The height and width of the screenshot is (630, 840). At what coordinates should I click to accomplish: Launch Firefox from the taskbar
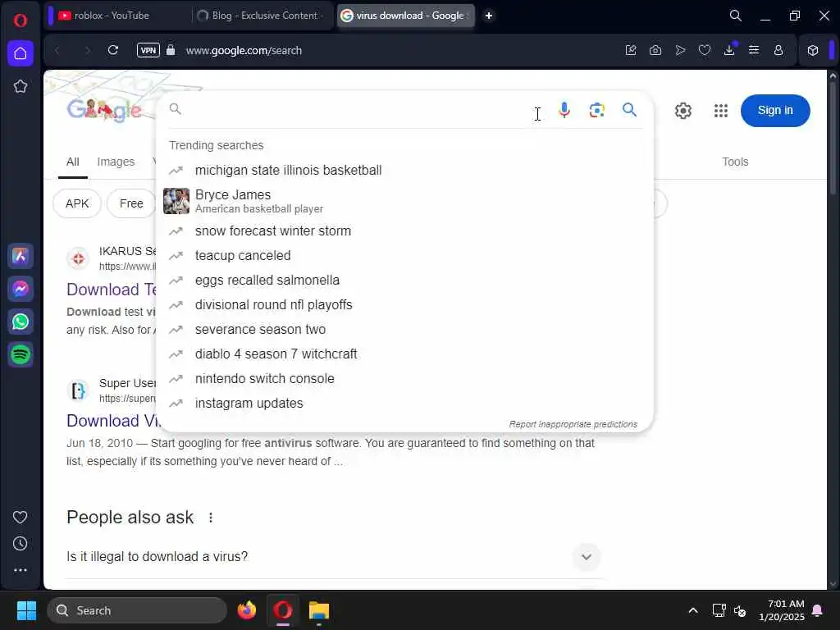tap(247, 610)
